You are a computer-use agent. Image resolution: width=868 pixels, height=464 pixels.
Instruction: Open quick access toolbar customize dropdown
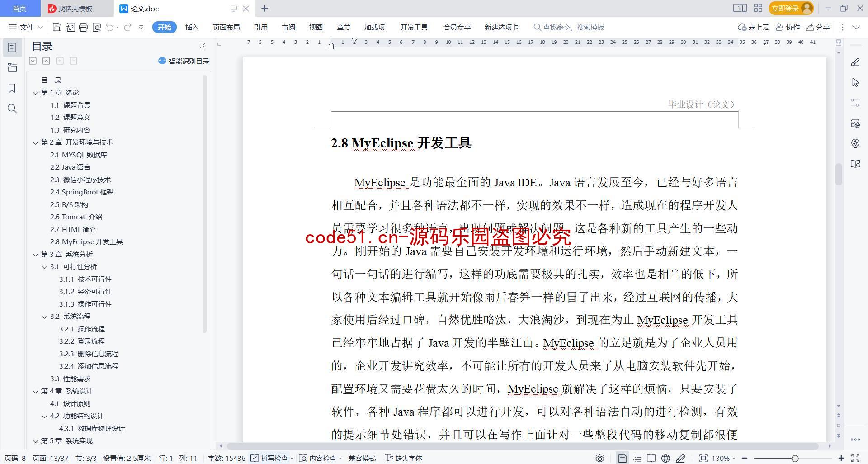(141, 27)
